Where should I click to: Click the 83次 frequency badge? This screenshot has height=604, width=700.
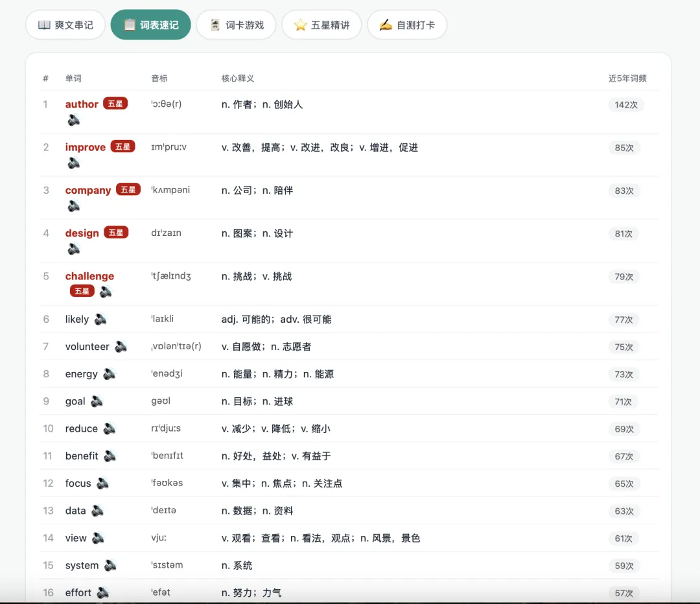tap(624, 191)
